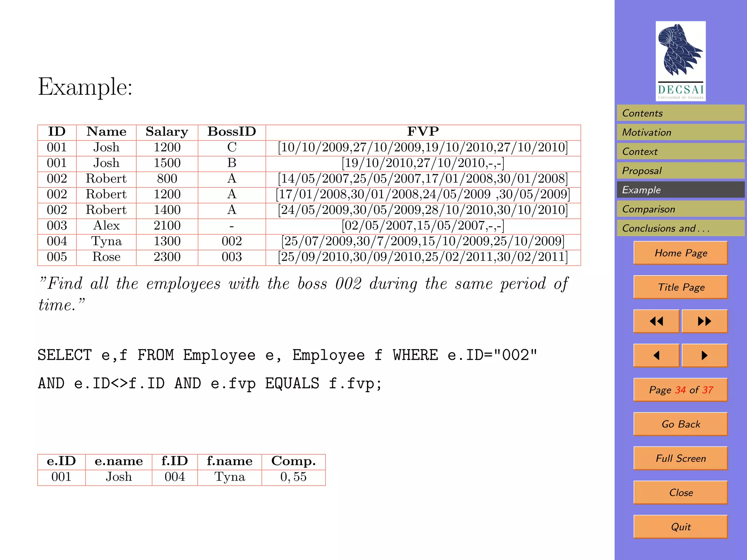Click FVP cell [19/10/2010,27/10/2010,-,-]
This screenshot has height=560, width=747.
tap(423, 163)
